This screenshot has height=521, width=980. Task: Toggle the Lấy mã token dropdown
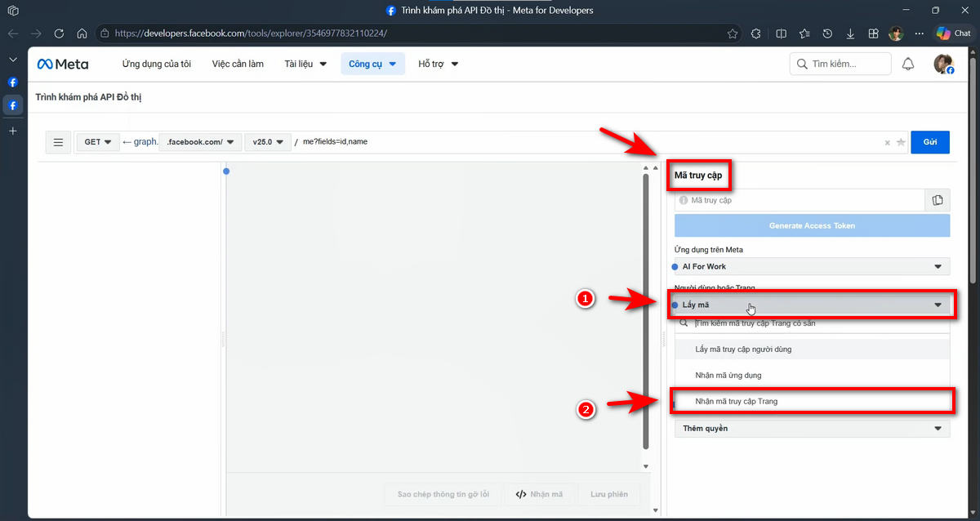pos(812,305)
